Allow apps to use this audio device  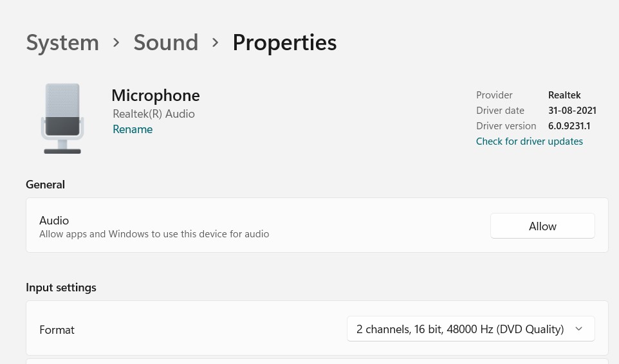tap(542, 226)
